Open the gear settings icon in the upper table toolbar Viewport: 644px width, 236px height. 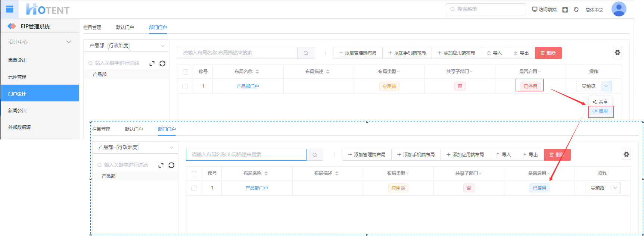tap(617, 53)
